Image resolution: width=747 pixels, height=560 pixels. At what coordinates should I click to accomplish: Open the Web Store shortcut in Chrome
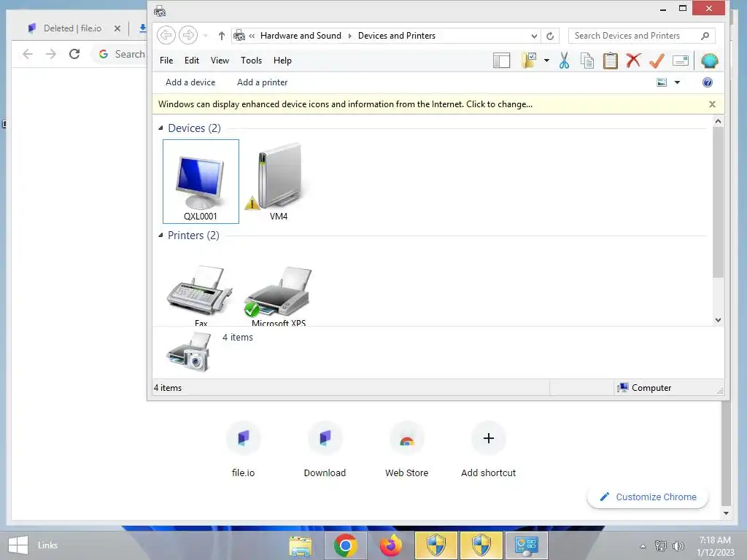[406, 449]
